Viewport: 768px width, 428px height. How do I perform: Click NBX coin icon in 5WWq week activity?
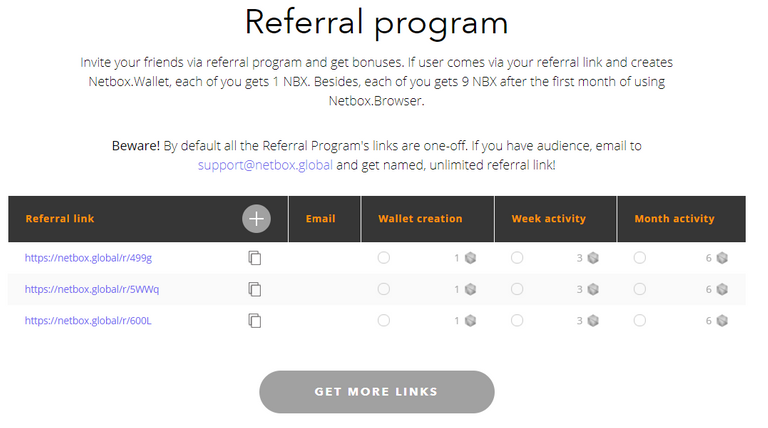tap(593, 289)
